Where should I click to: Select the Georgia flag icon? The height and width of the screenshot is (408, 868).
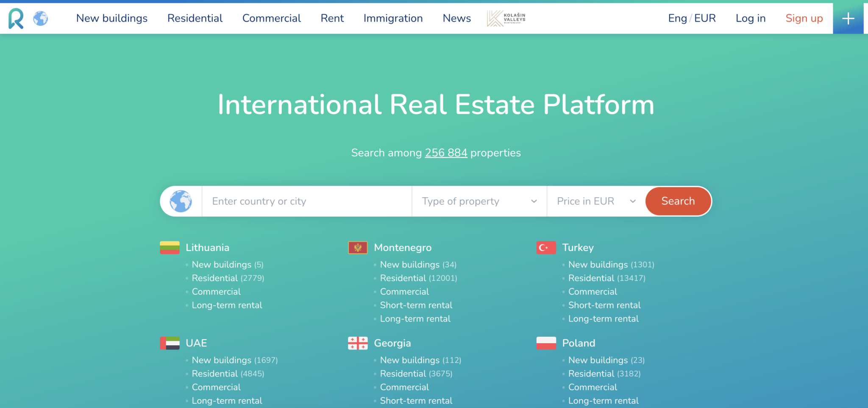click(358, 343)
